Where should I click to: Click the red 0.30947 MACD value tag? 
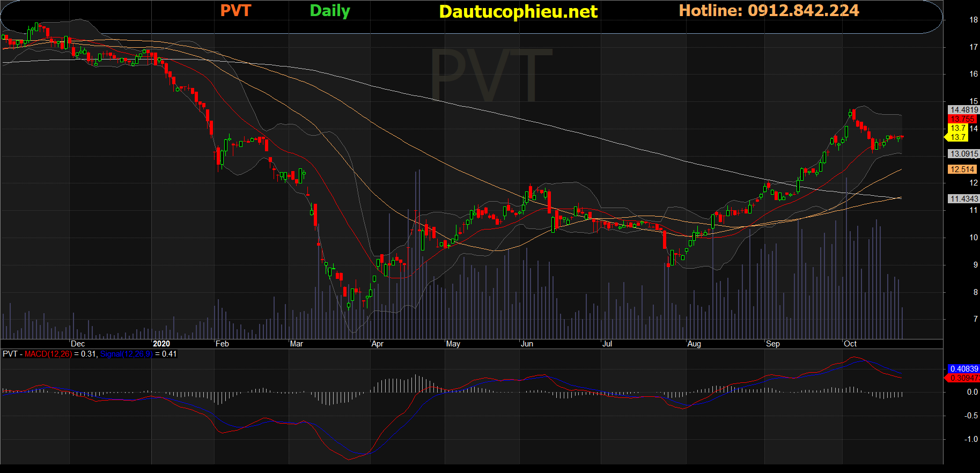[x=964, y=378]
